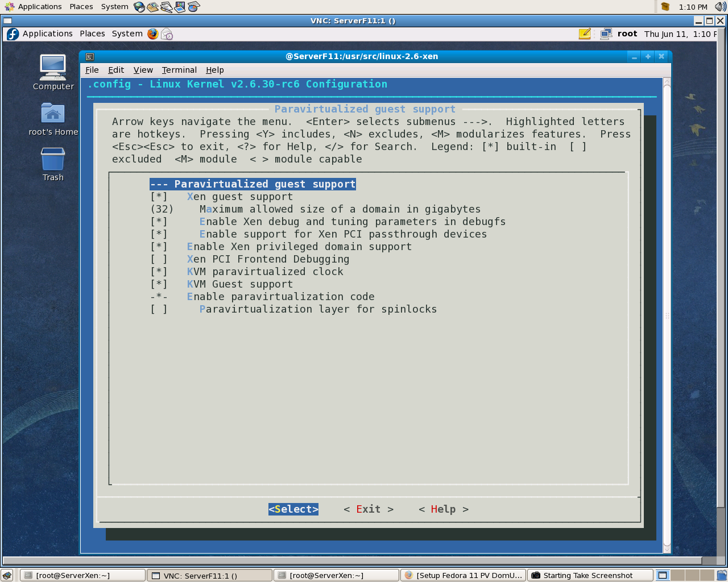Click the brown tray icon beside the 1:10 PM clock
728x582 pixels.
coord(665,7)
